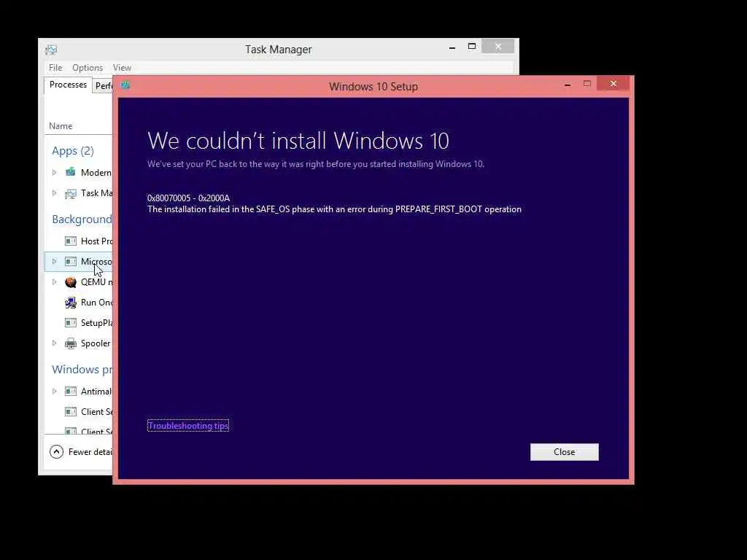
Task: Click the SAFE_OS phase error message text
Action: tap(334, 209)
